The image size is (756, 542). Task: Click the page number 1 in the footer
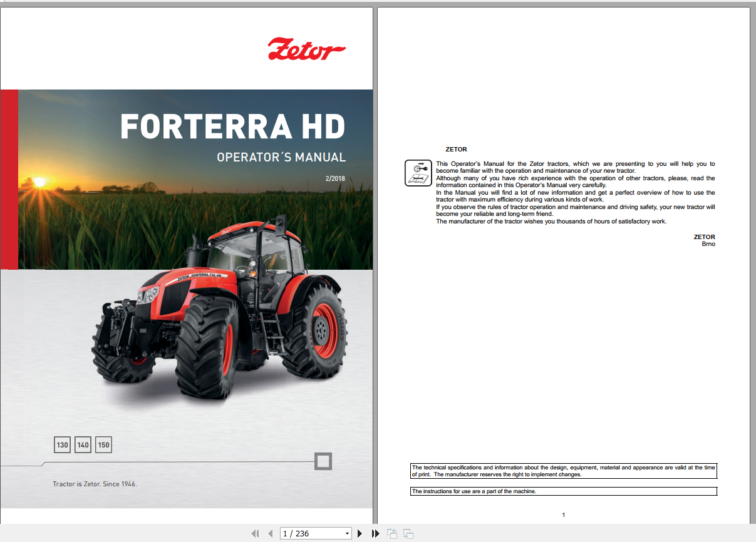point(563,515)
